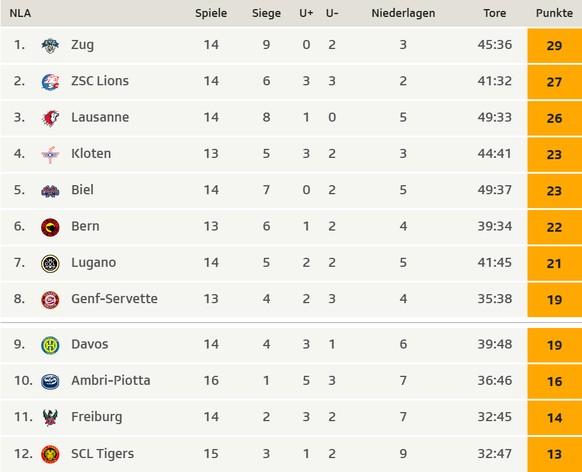The width and height of the screenshot is (582, 472).
Task: Select the Niederlagen column header
Action: [403, 13]
